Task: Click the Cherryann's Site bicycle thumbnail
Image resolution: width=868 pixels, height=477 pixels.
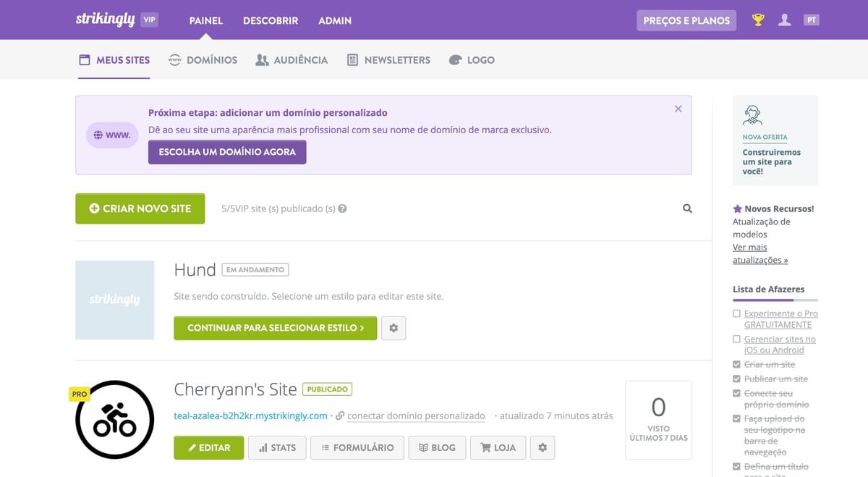Action: click(114, 420)
